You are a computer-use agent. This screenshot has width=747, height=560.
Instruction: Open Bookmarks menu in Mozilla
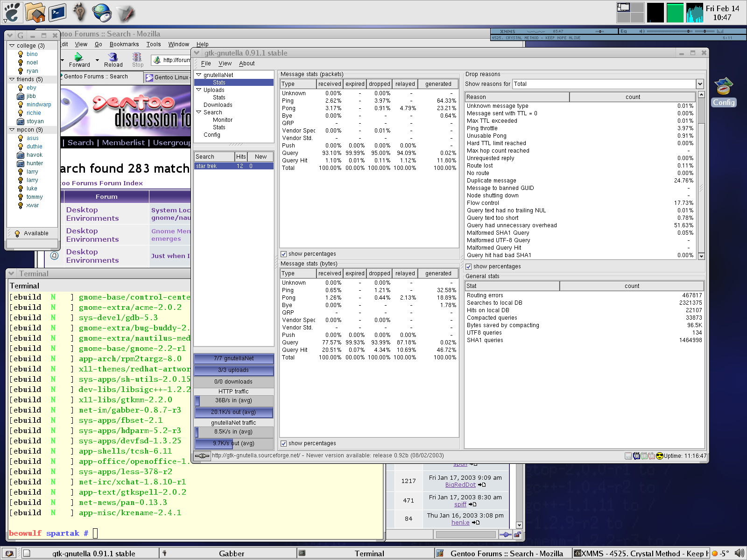point(124,44)
